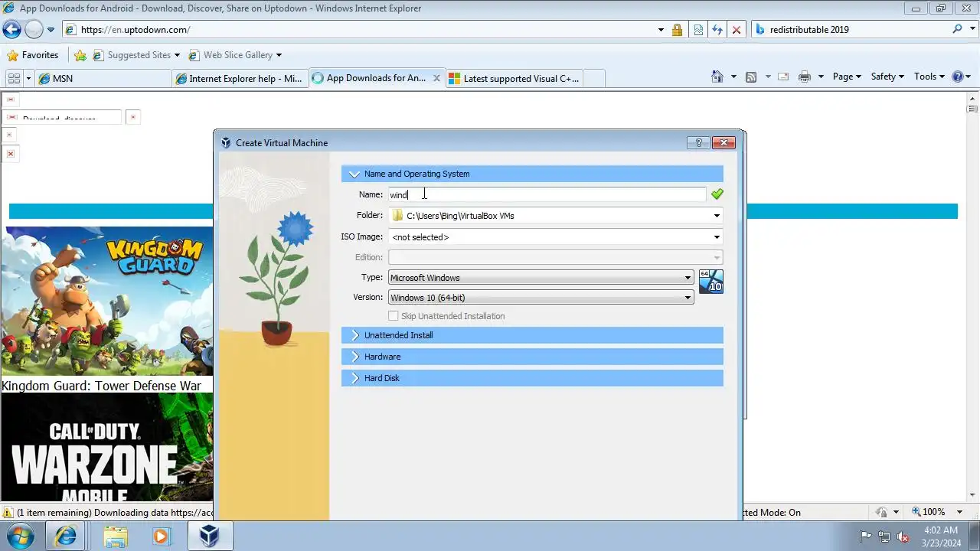
Task: Open a new blank tab
Action: [594, 78]
